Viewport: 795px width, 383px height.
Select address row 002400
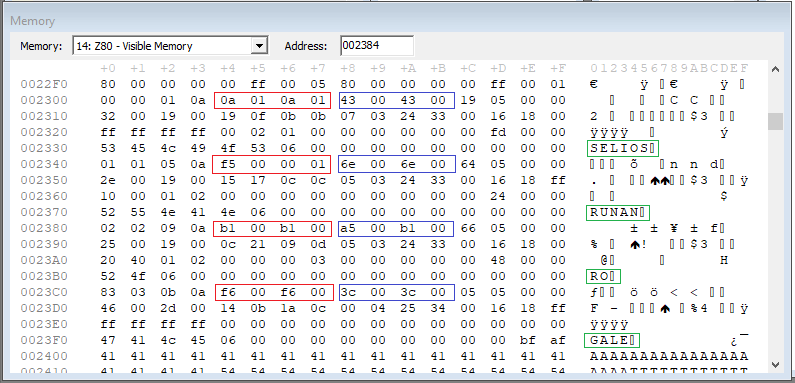[44, 356]
